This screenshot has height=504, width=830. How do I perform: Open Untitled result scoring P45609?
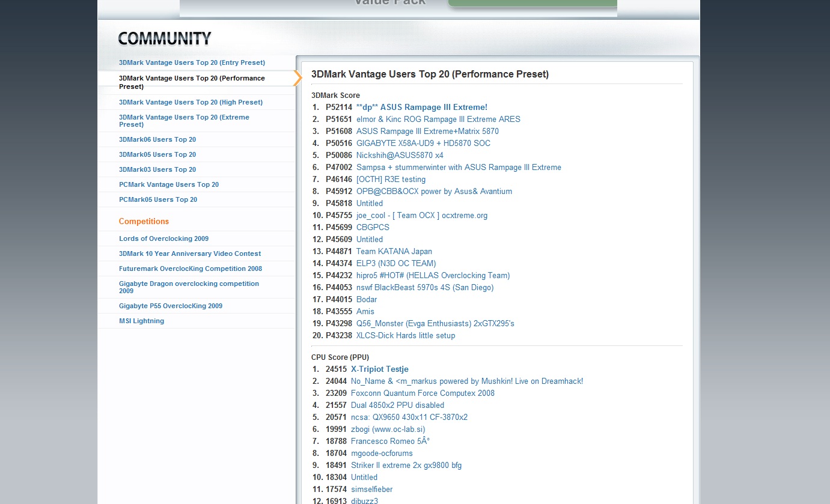pyautogui.click(x=370, y=239)
